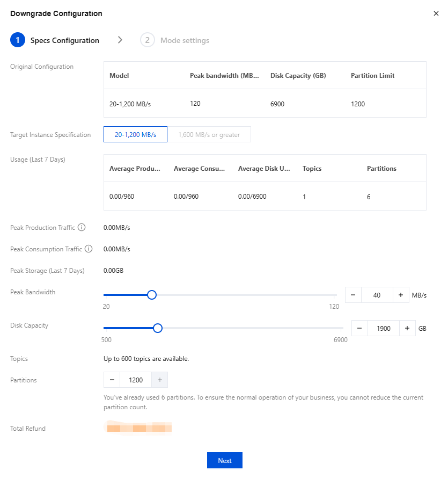Click the Peak Bandwidth slider handle
The height and width of the screenshot is (478, 448).
coord(152,295)
